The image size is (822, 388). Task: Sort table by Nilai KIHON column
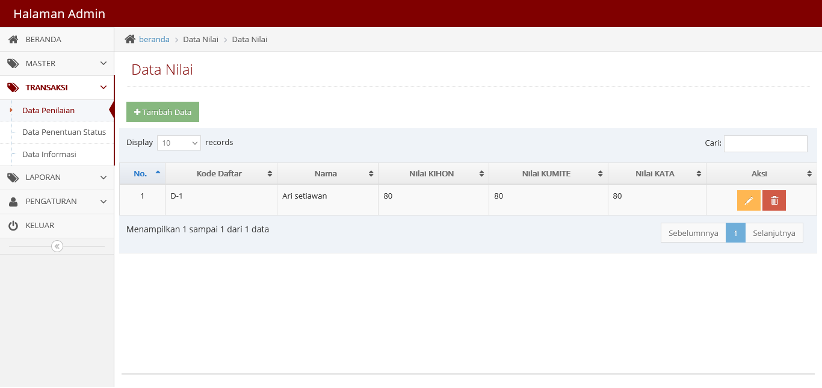tap(434, 174)
